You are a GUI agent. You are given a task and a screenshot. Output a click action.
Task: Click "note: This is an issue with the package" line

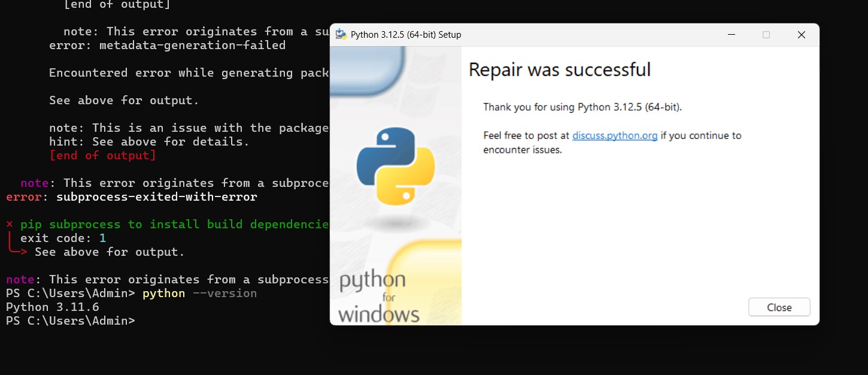coord(189,128)
